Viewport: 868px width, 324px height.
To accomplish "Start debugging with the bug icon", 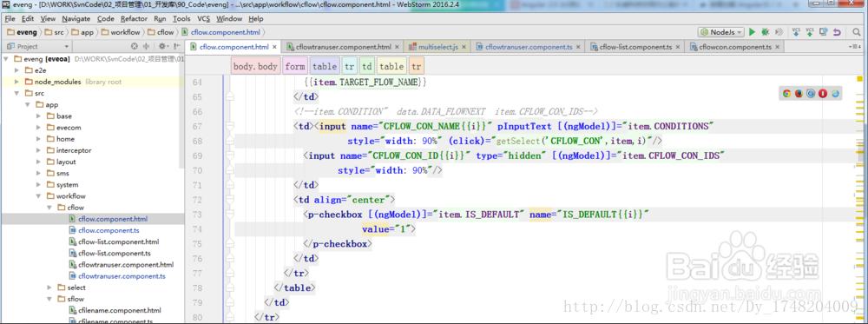I will tap(765, 32).
